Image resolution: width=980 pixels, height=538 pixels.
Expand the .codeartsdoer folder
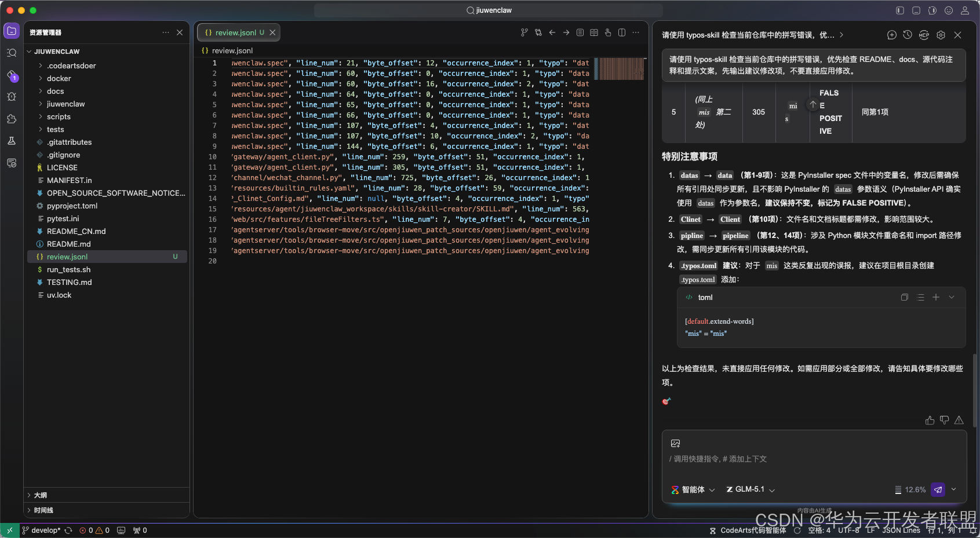(41, 65)
